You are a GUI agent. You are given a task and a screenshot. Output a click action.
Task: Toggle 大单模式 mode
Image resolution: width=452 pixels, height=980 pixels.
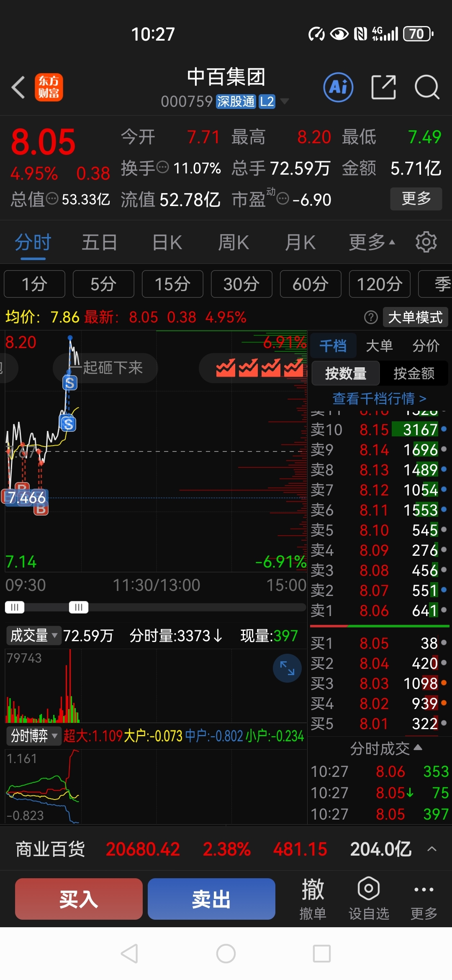coord(415,317)
